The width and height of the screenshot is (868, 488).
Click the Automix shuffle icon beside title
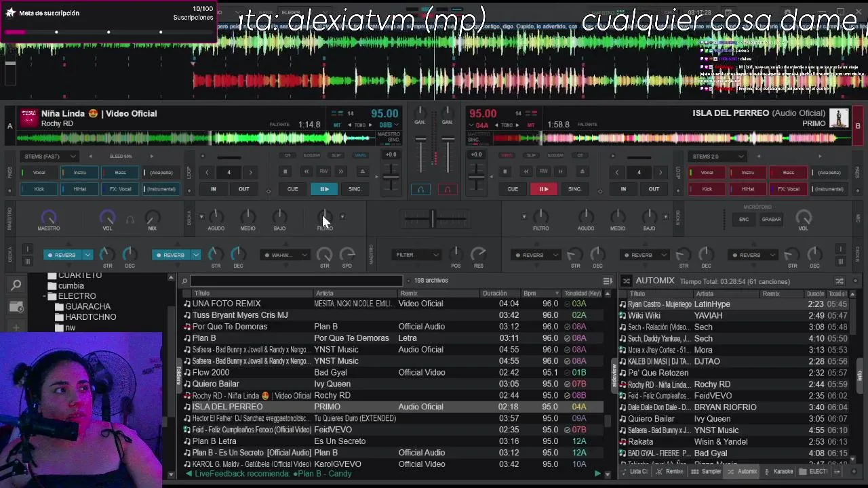coord(626,281)
